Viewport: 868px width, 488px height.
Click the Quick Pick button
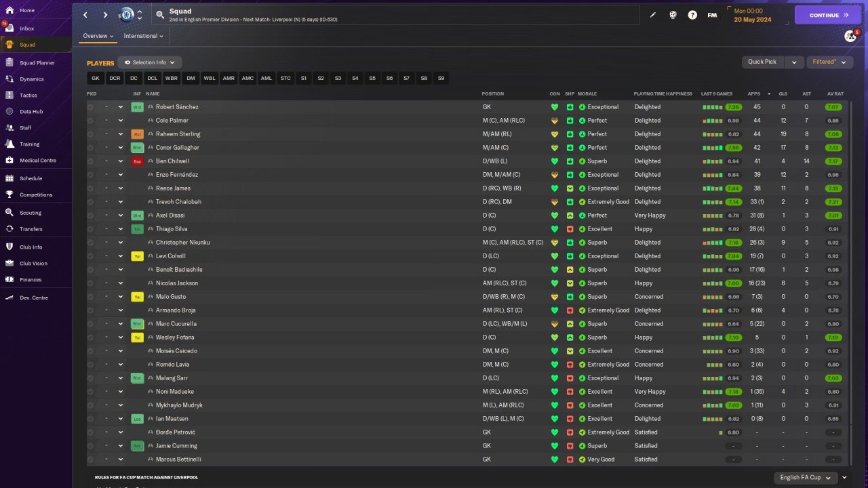coord(762,62)
